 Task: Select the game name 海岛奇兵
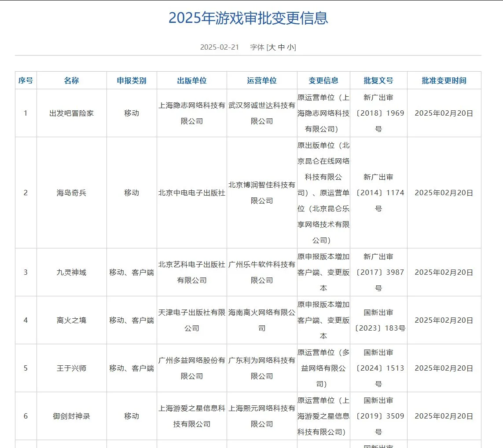coord(71,193)
